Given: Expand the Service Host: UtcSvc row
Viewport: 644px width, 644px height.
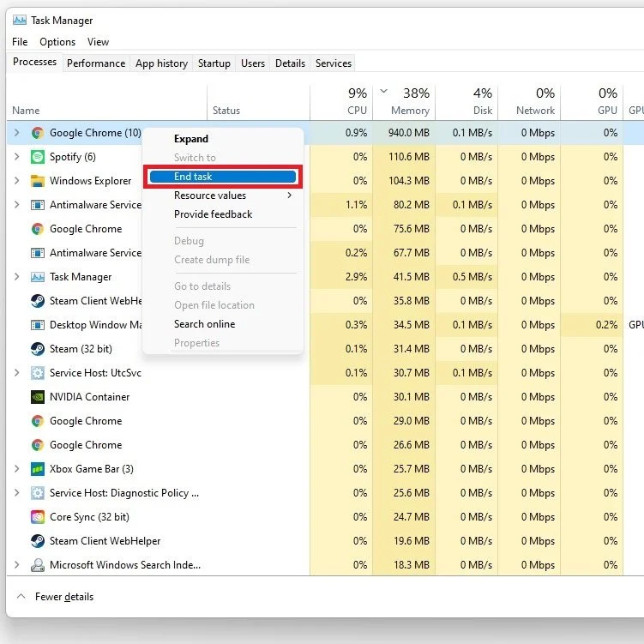Looking at the screenshot, I should [x=16, y=373].
